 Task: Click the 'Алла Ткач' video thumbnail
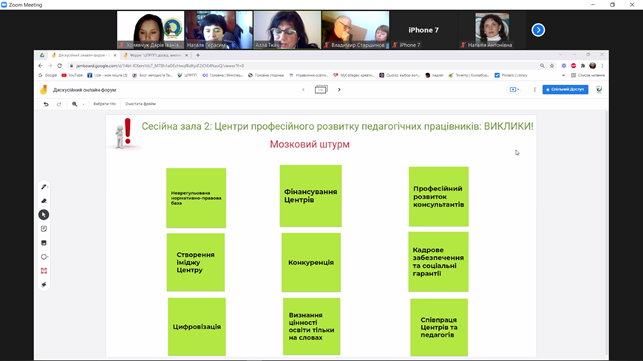coord(287,30)
